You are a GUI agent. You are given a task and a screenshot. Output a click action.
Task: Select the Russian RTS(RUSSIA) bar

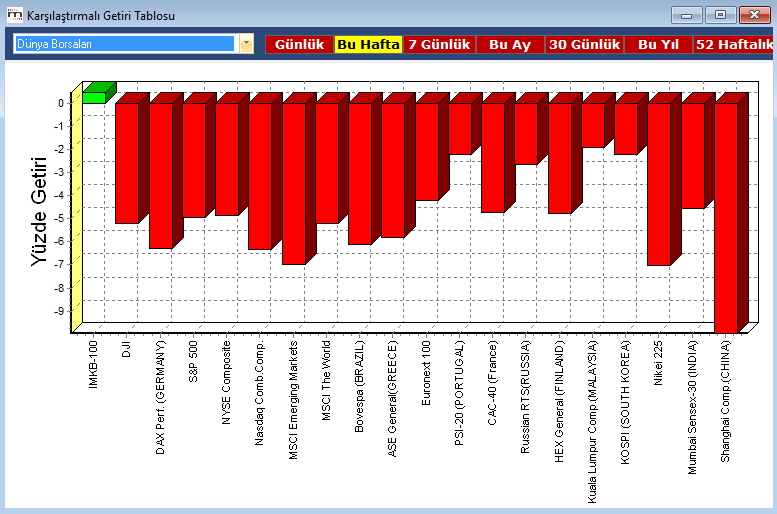526,133
